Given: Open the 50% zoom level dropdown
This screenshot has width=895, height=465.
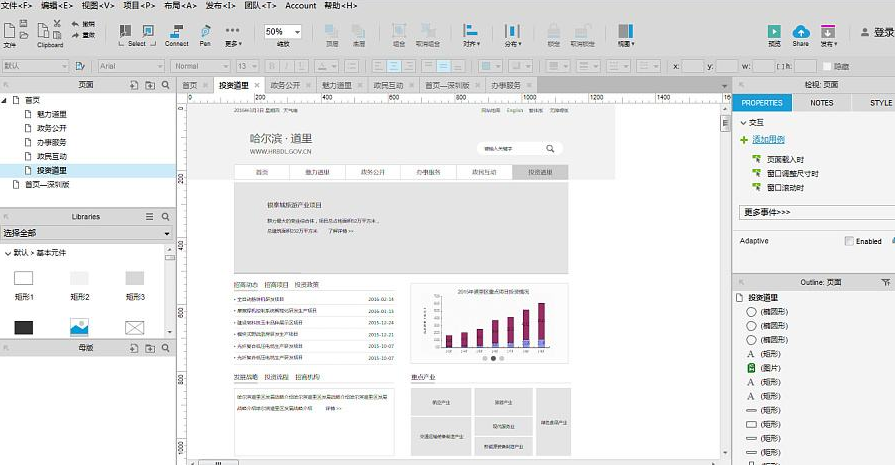Looking at the screenshot, I should point(283,32).
